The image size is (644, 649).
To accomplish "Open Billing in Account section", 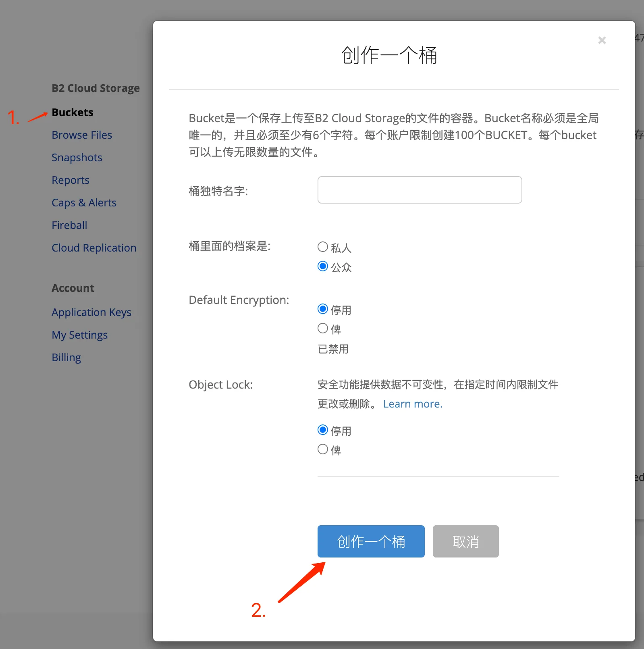I will (x=66, y=358).
